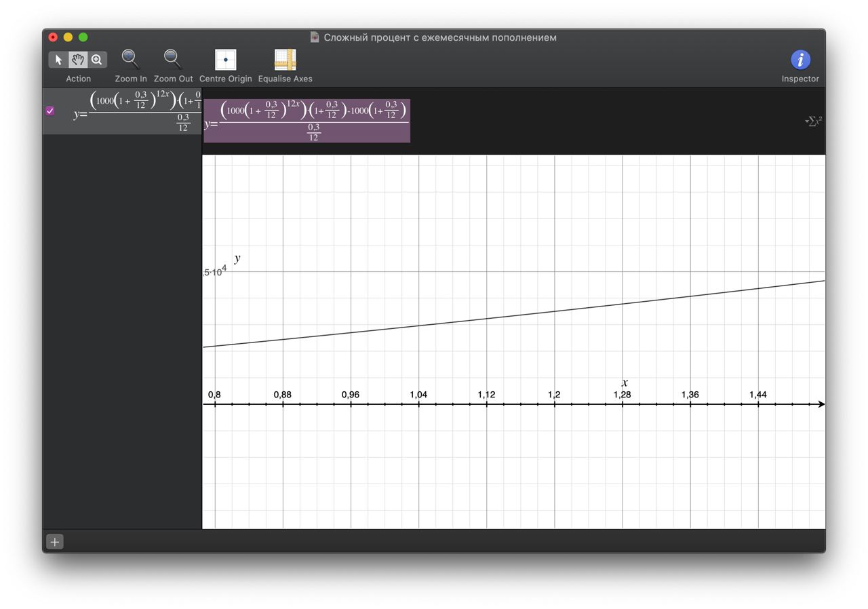Click the 0,88 x-axis label

click(283, 395)
